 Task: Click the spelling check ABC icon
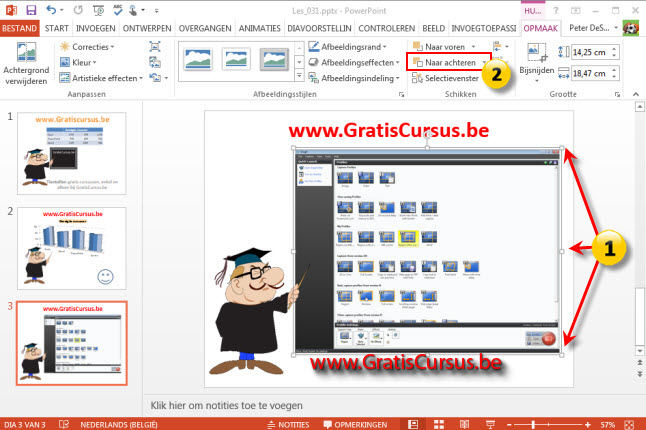coord(118,10)
